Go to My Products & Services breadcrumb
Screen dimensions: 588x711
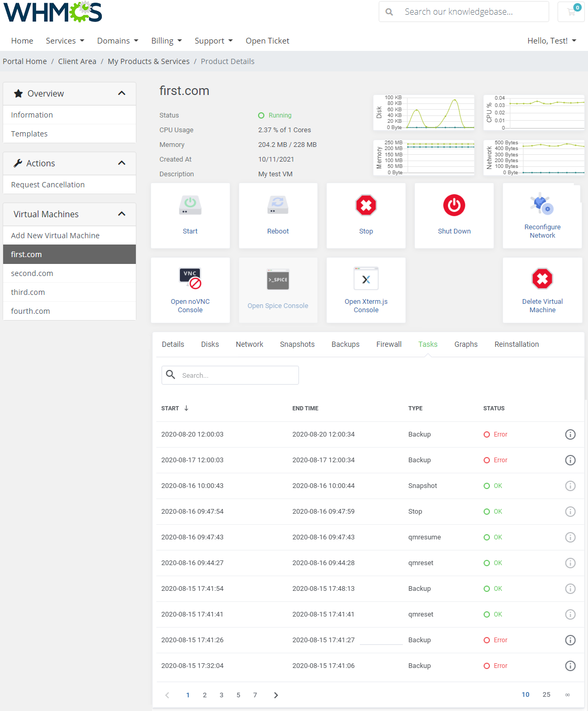pyautogui.click(x=148, y=61)
